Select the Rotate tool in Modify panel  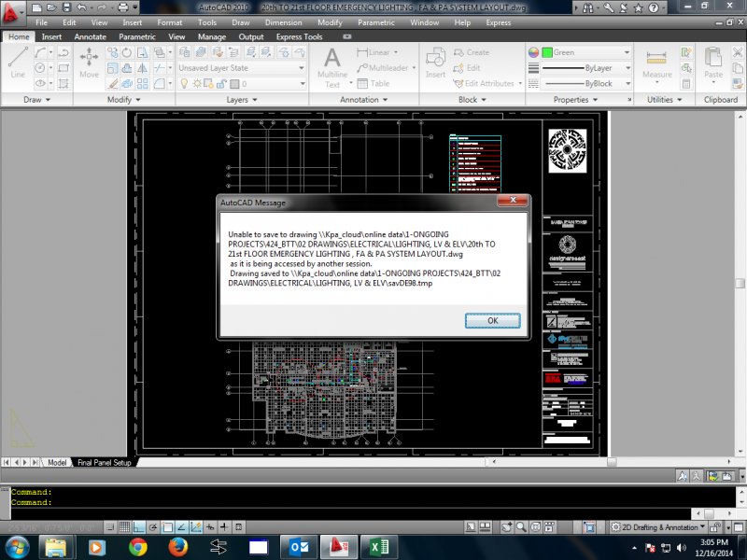click(x=127, y=52)
